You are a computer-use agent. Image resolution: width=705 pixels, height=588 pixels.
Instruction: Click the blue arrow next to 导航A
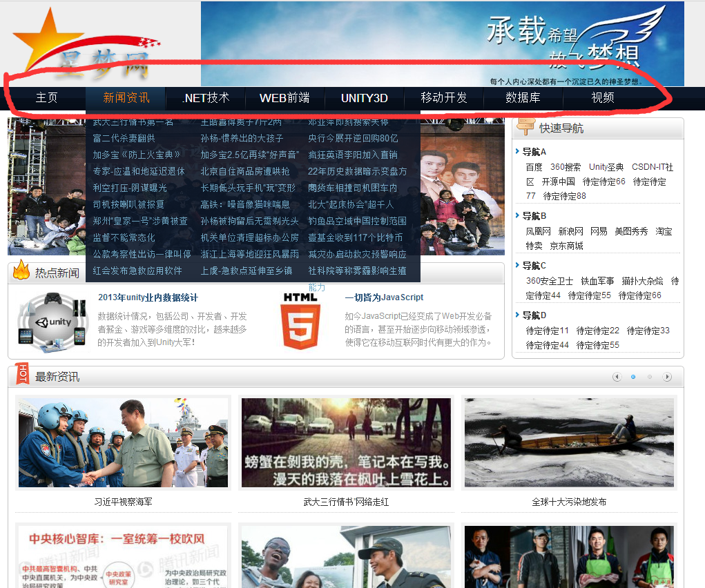click(517, 152)
